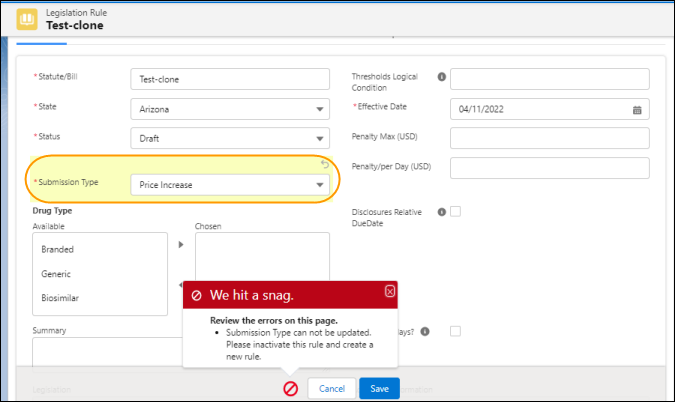Show info tooltip for Disclosures Relative DueDate
This screenshot has height=402, width=675.
pyautogui.click(x=442, y=212)
